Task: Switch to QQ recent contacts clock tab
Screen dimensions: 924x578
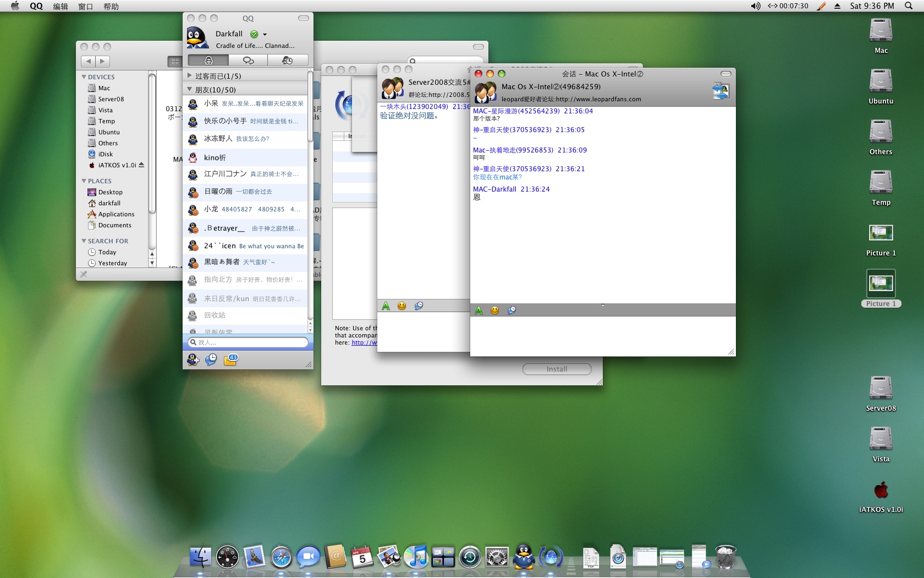Action: click(x=288, y=60)
